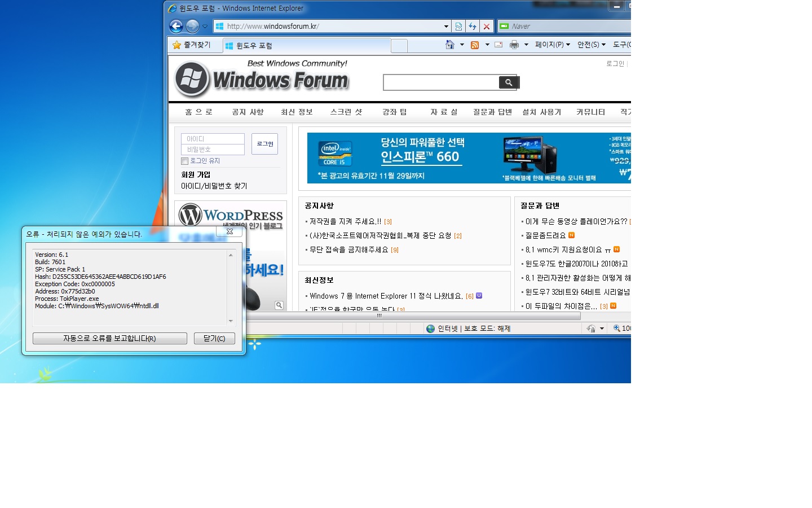Click the Naver search provider box
The height and width of the screenshot is (508, 812).
click(564, 26)
